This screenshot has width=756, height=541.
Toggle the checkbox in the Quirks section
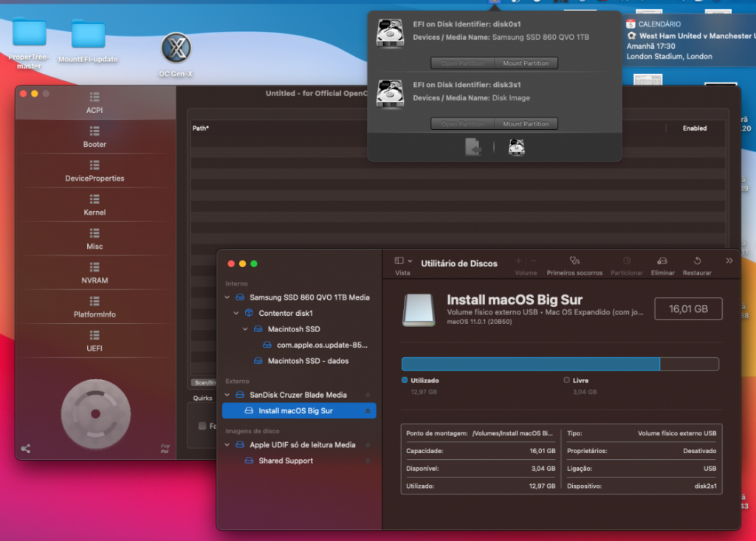tap(202, 426)
